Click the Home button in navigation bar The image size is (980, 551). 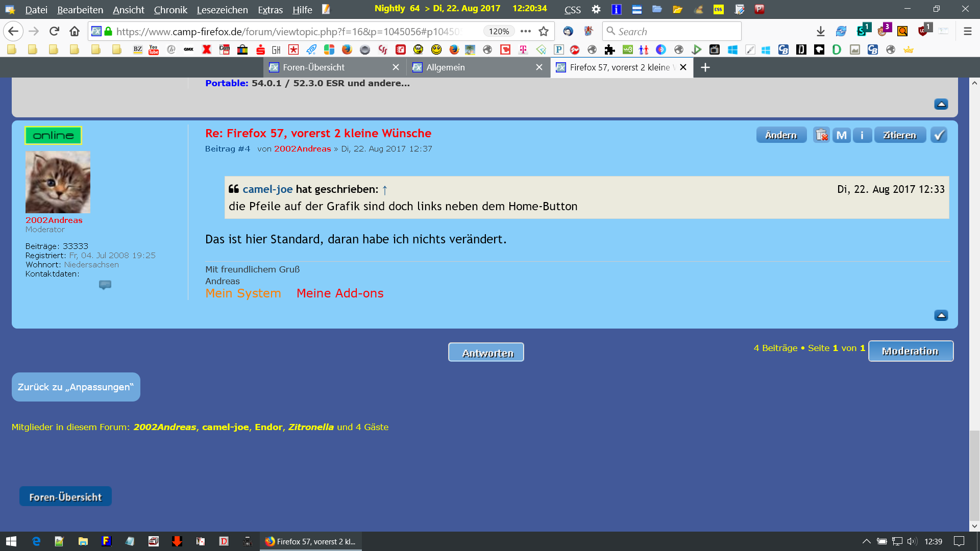[x=75, y=32]
